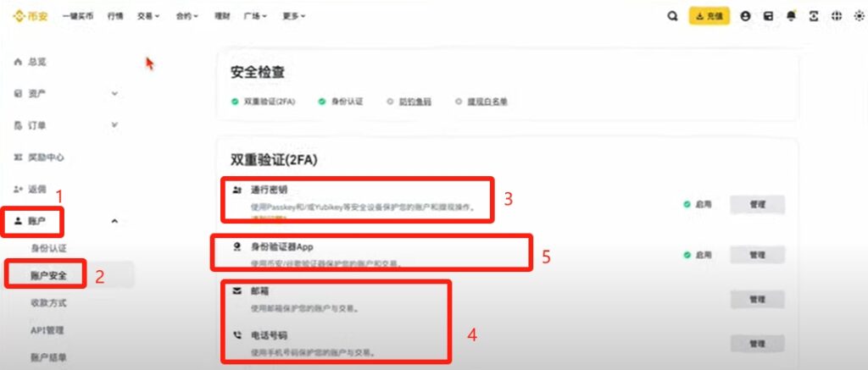
Task: Click the 币安 logo in header
Action: click(31, 16)
